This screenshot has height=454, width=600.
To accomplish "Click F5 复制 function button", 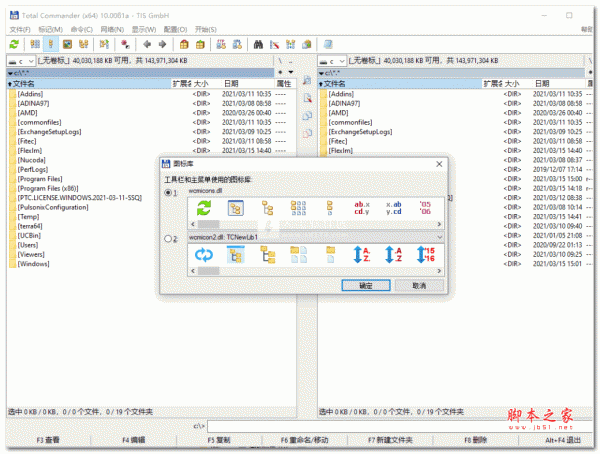I will (x=219, y=440).
